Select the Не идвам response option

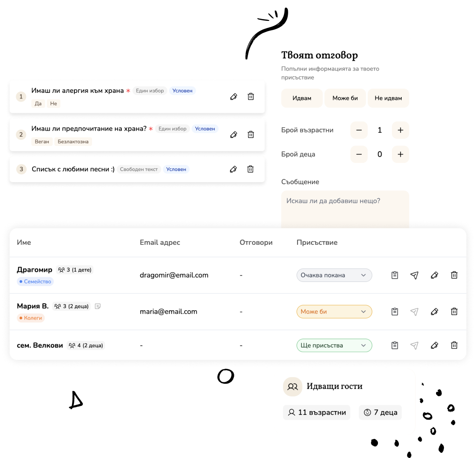point(388,98)
